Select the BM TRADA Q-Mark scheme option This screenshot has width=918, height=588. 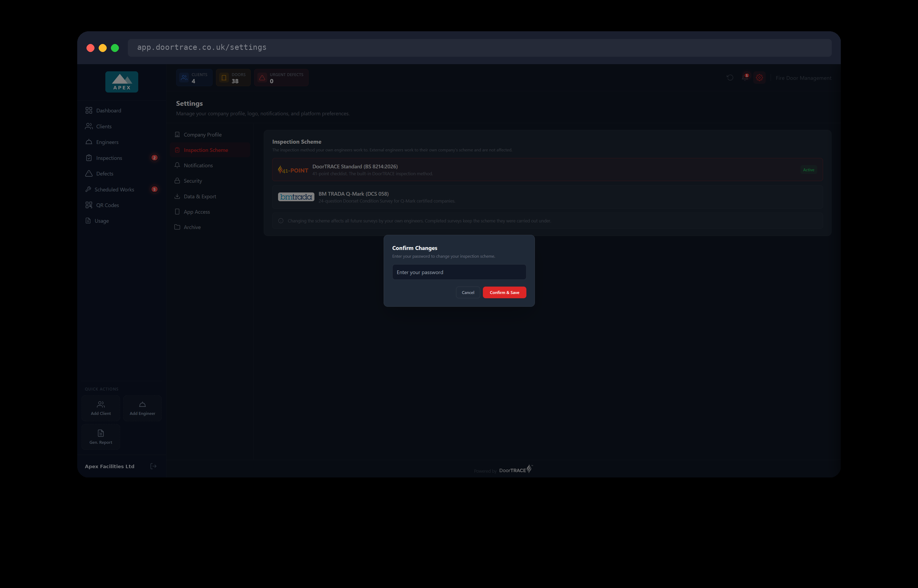pyautogui.click(x=547, y=197)
